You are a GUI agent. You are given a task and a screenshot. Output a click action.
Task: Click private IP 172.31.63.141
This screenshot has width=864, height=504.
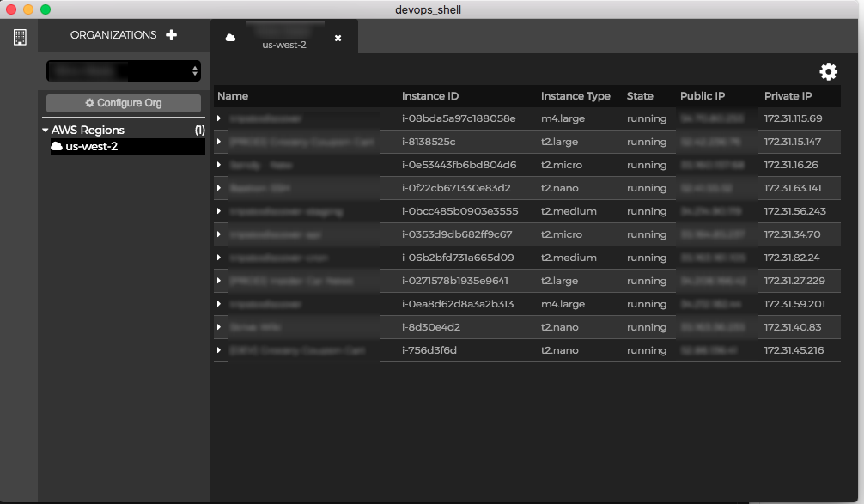(x=793, y=188)
